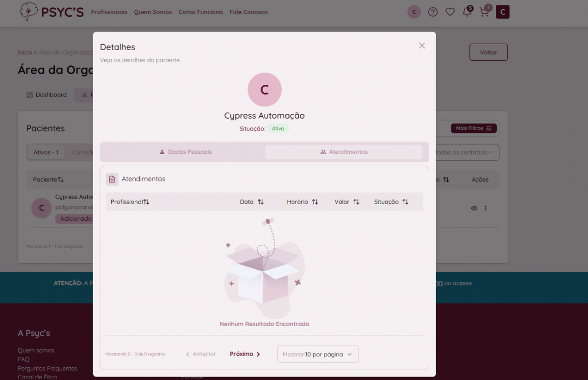Sort by Data column arrows

(261, 202)
